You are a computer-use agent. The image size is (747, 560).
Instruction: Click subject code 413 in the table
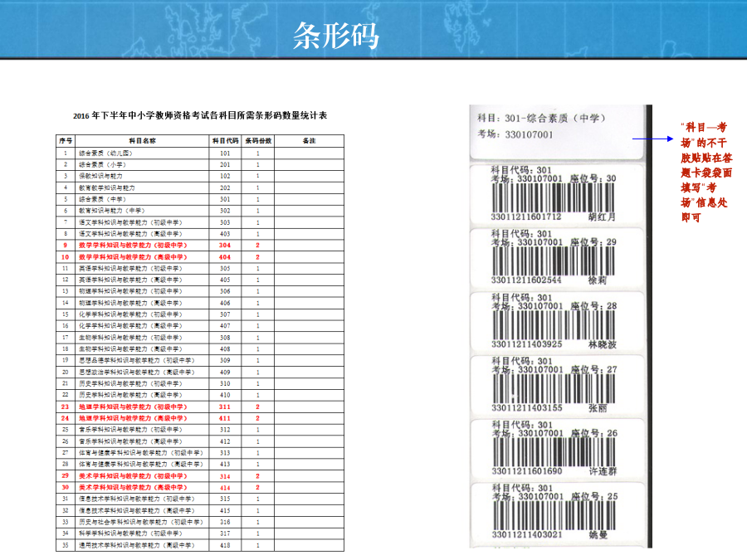[225, 465]
